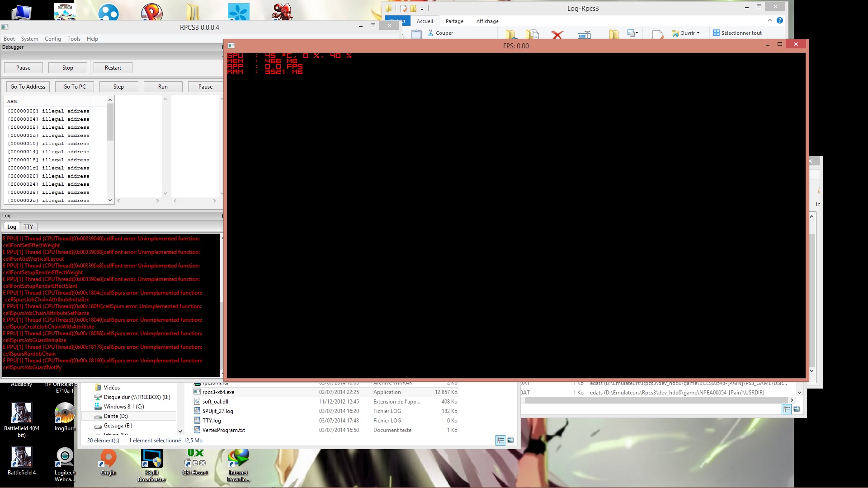
Task: Switch to the TTY log tab
Action: (28, 227)
